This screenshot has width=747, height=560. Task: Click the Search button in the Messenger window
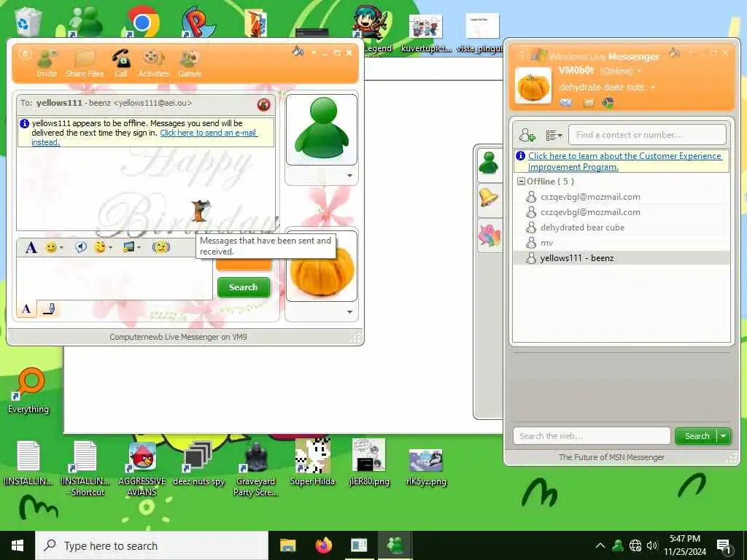697,436
